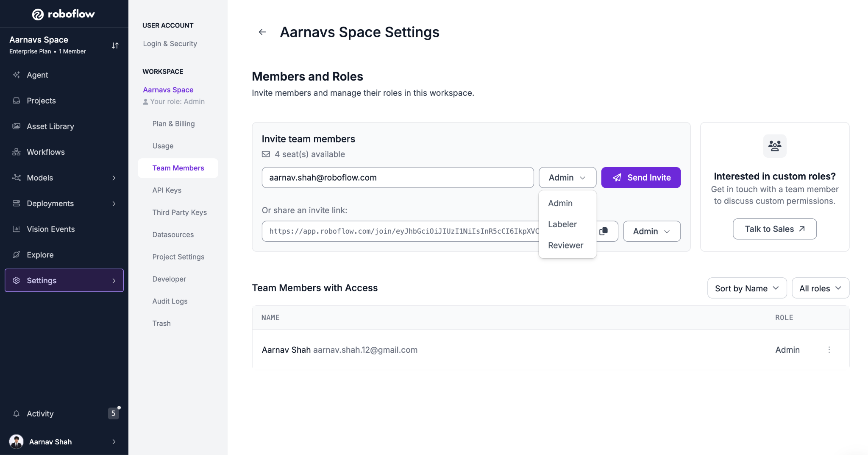Expand the Deployments submenu chevron
Image resolution: width=868 pixels, height=455 pixels.
114,204
